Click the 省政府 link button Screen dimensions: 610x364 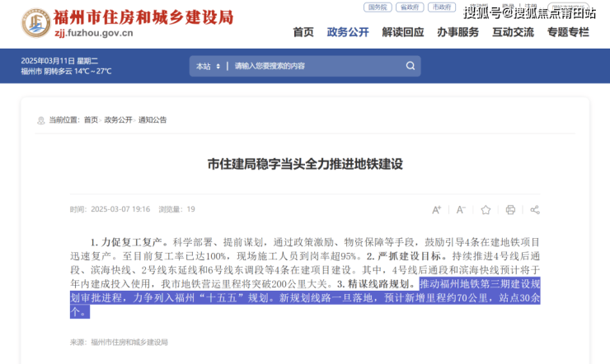(x=410, y=7)
